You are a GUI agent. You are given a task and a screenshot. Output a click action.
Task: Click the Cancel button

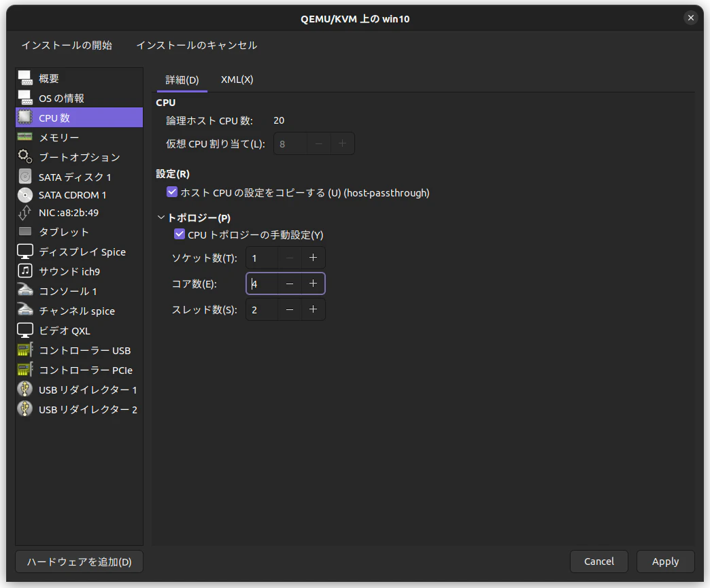[598, 561]
